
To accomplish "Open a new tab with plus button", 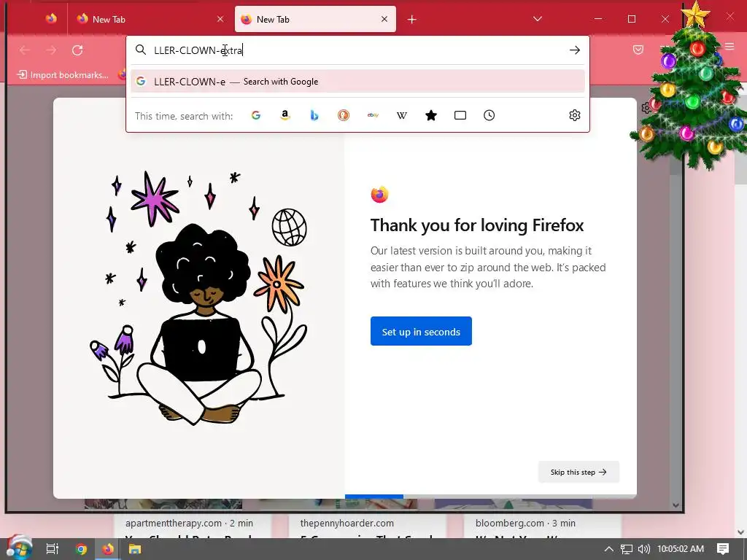I will coord(412,19).
